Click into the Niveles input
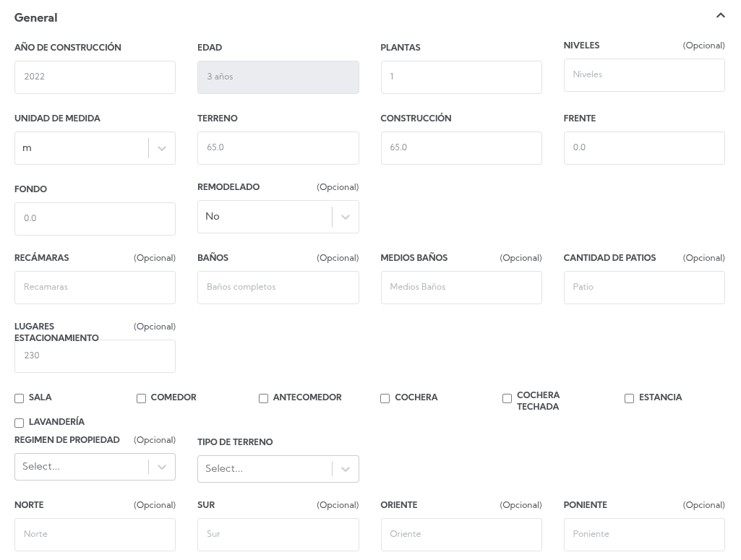This screenshot has height=560, width=741. [644, 75]
